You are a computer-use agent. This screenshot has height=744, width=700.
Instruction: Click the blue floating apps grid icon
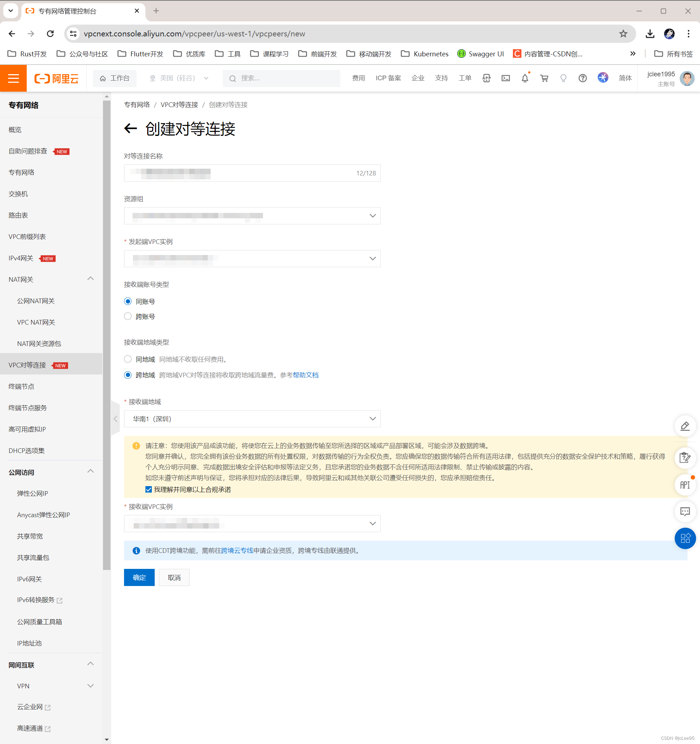685,538
